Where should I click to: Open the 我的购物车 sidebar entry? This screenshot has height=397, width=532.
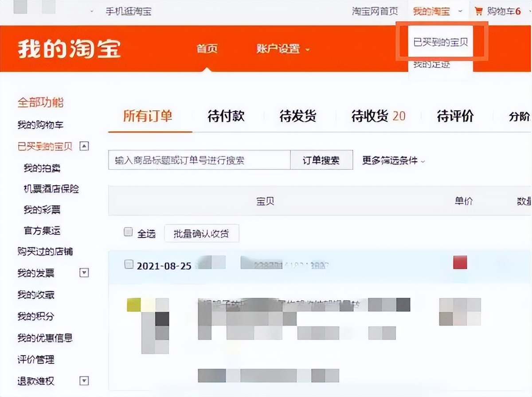click(x=40, y=125)
